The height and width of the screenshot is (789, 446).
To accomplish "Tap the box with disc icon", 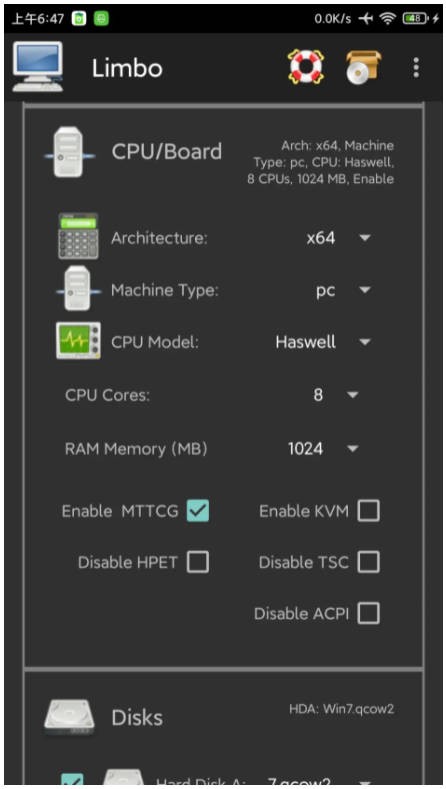I will pyautogui.click(x=363, y=67).
